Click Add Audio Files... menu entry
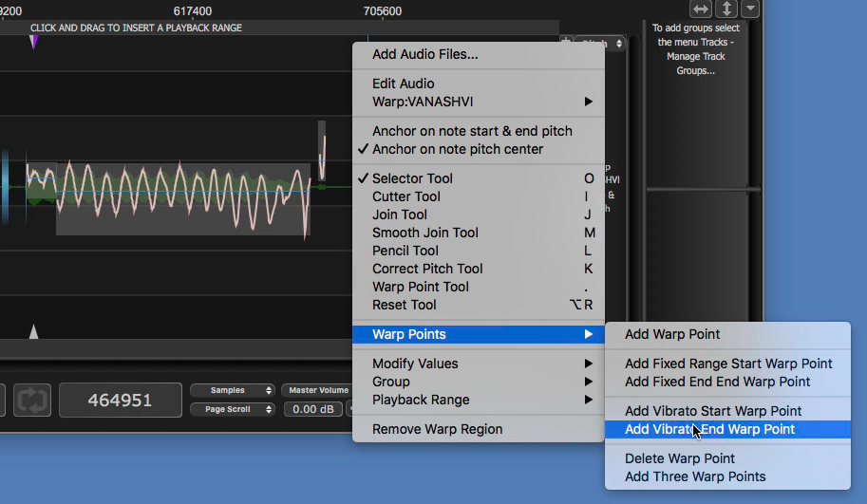Screen dimensions: 867x504 424,54
